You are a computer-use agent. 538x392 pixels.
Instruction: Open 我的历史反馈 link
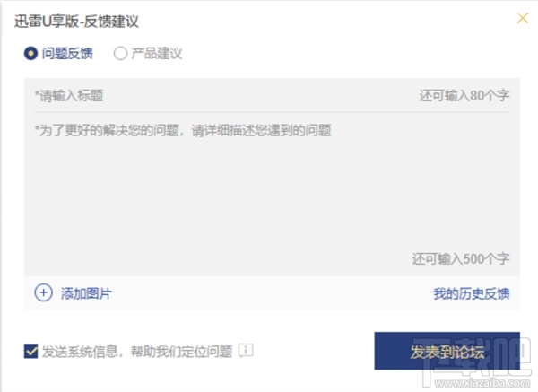(x=472, y=293)
